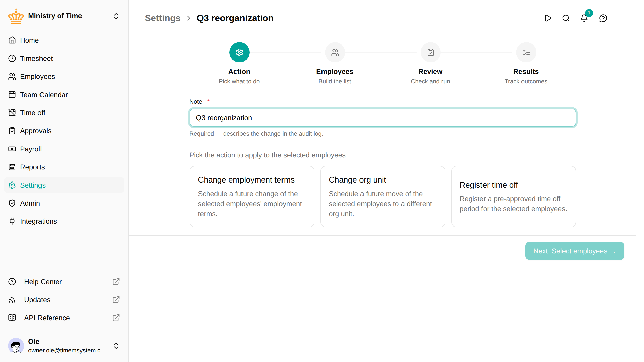Click the Action step gear icon
This screenshot has height=362, width=644.
(239, 52)
